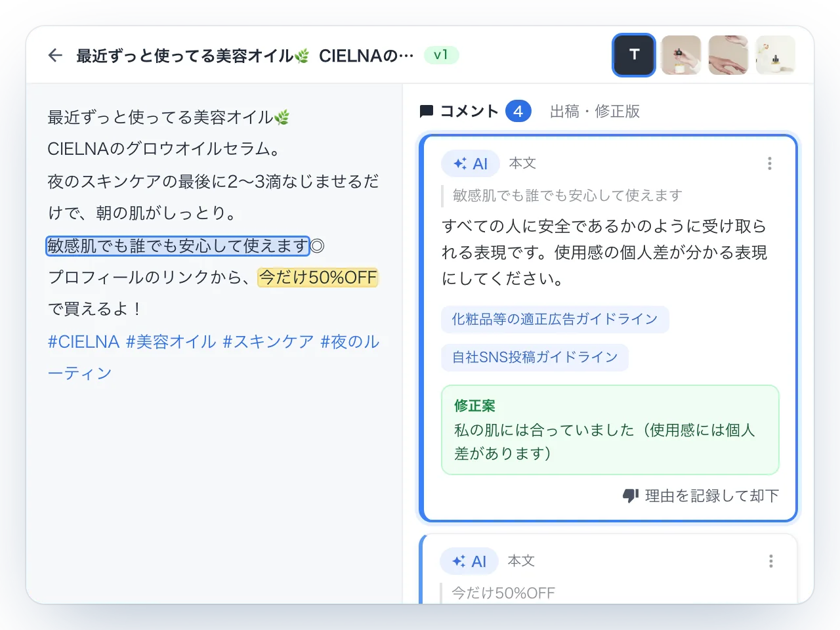840x630 pixels.
Task: Click the #美容オイル hashtag
Action: tap(171, 342)
